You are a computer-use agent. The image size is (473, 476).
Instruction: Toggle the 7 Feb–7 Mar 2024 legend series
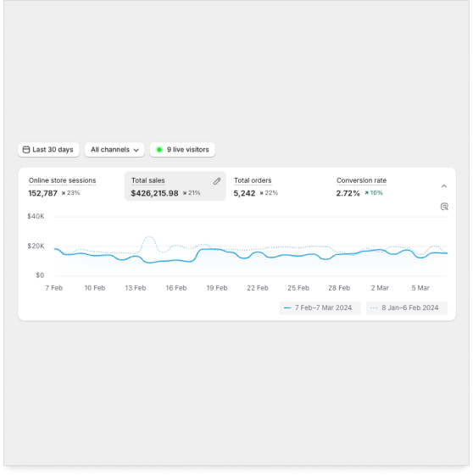pyautogui.click(x=320, y=307)
